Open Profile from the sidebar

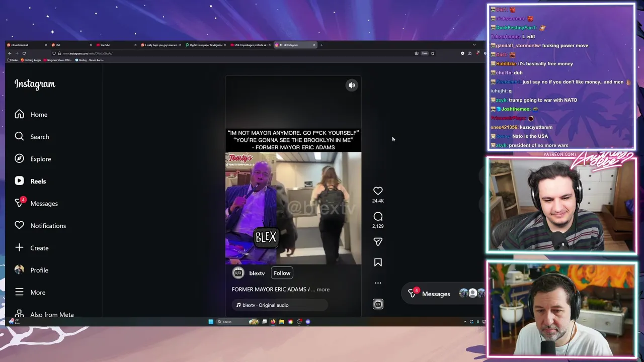point(31,270)
